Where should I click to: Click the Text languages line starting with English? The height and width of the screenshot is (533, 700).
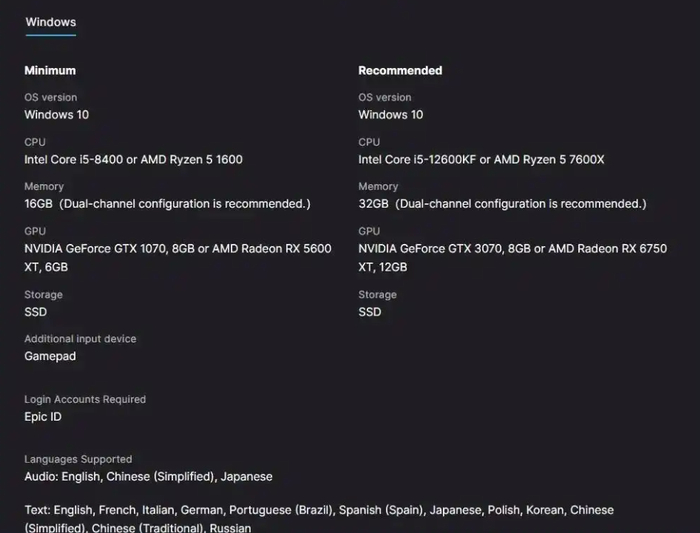pyautogui.click(x=319, y=510)
